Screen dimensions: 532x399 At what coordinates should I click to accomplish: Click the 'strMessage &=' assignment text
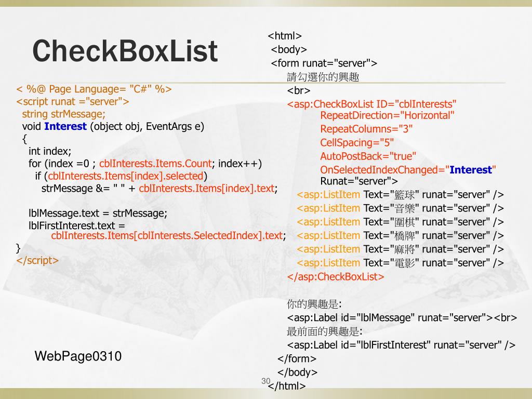coord(75,188)
